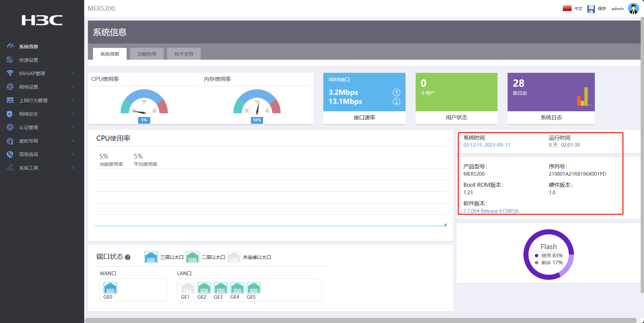Open 快速设置 in the sidebar
The width and height of the screenshot is (644, 323).
29,60
